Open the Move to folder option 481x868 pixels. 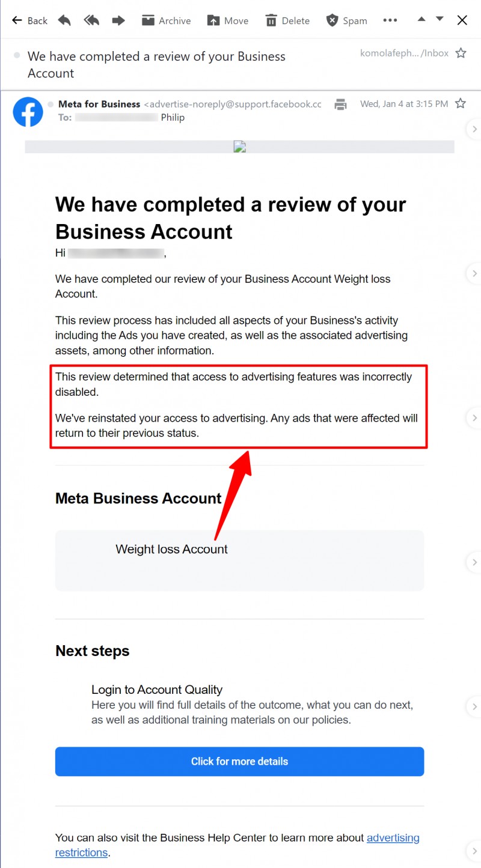tap(227, 20)
